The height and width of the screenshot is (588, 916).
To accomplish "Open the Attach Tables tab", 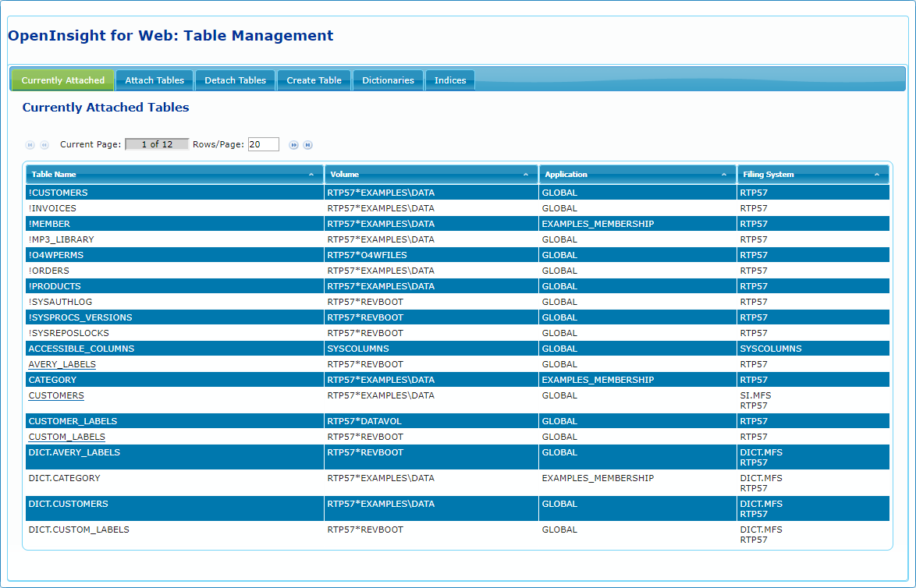I will click(x=154, y=80).
